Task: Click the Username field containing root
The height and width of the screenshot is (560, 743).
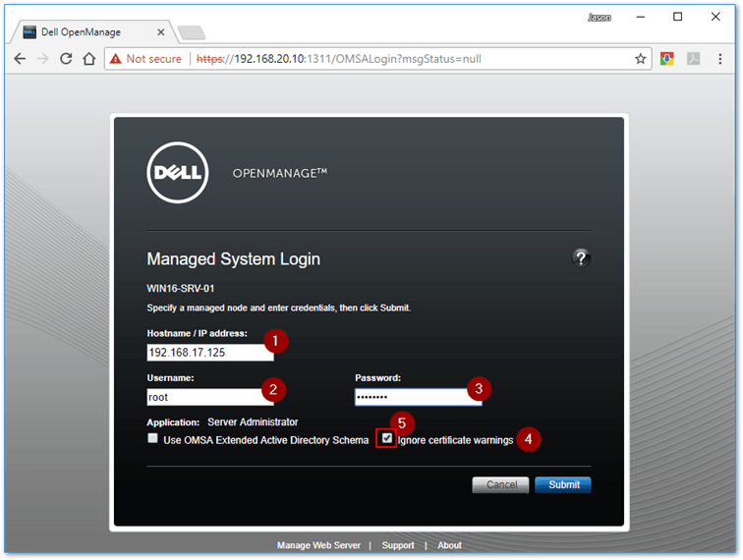Action: [210, 397]
